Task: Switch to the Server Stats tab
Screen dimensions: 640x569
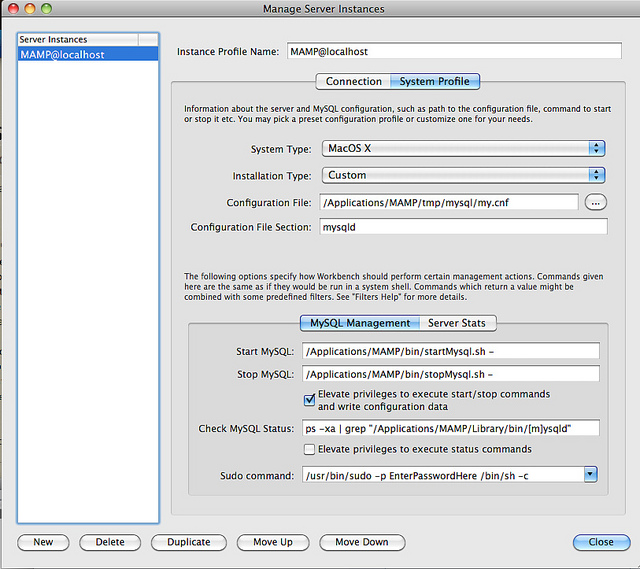Action: pyautogui.click(x=457, y=323)
